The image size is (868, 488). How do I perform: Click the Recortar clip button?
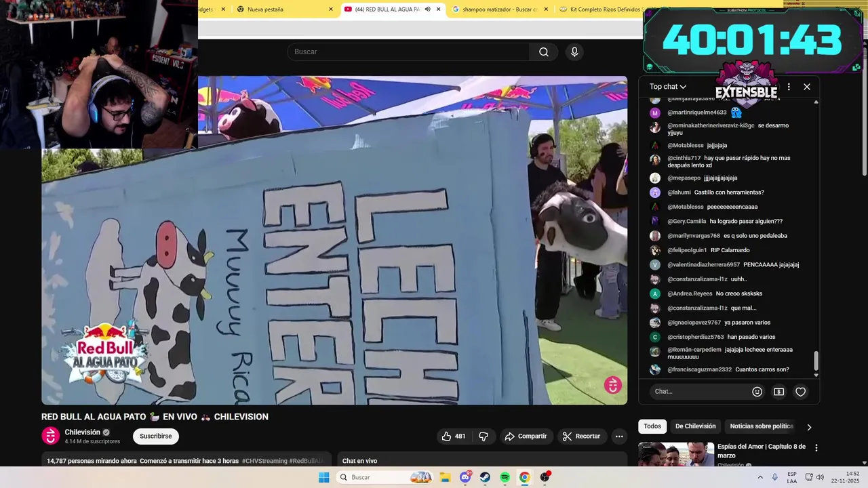(x=582, y=436)
